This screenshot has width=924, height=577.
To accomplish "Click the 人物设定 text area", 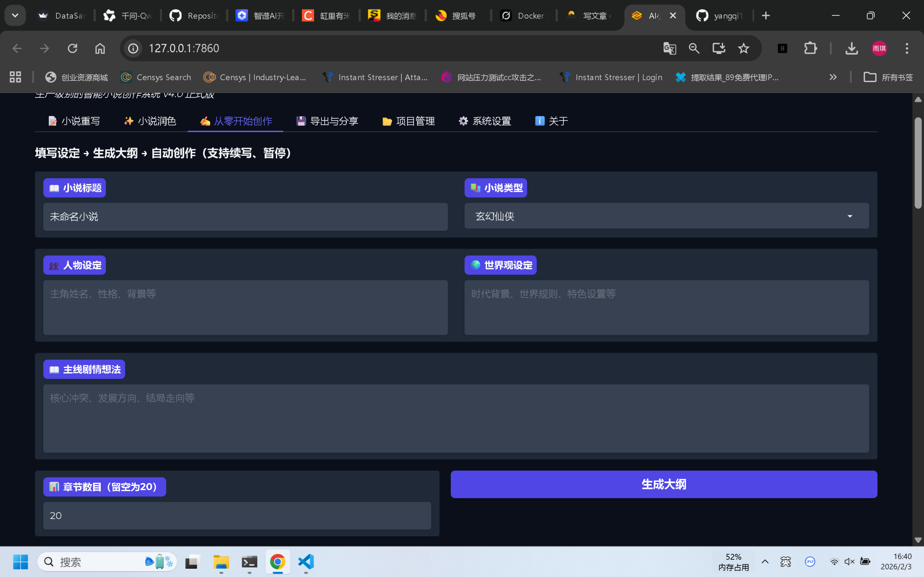I will pos(245,307).
